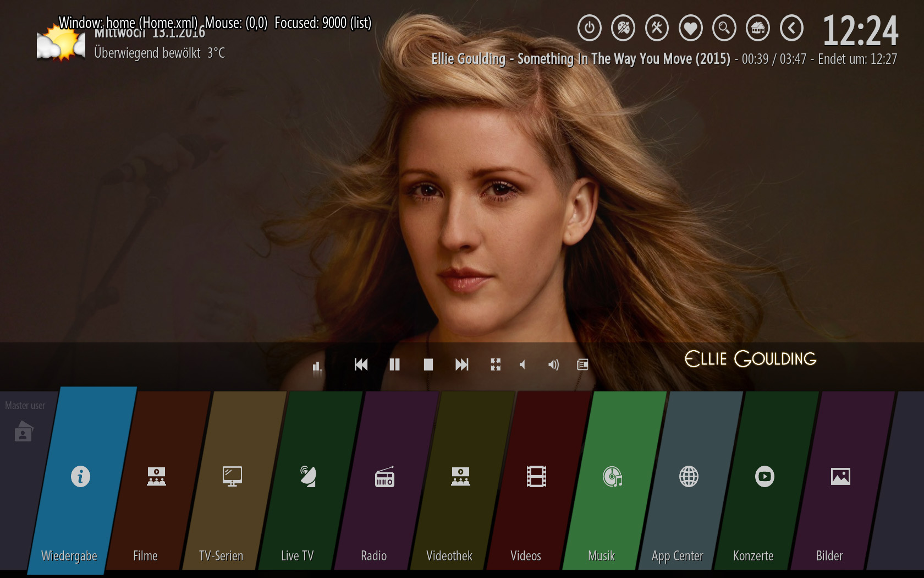This screenshot has width=924, height=578.
Task: Open skin color theme palette icon
Action: click(x=623, y=28)
